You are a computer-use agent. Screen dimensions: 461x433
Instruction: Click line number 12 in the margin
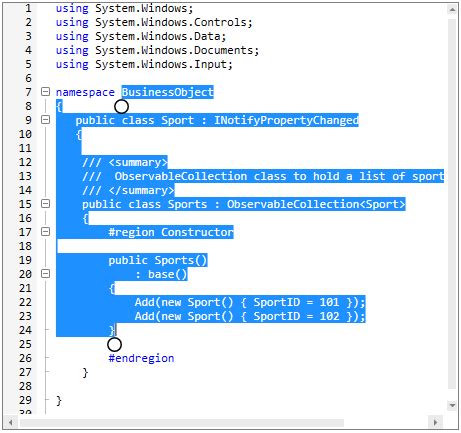25,162
